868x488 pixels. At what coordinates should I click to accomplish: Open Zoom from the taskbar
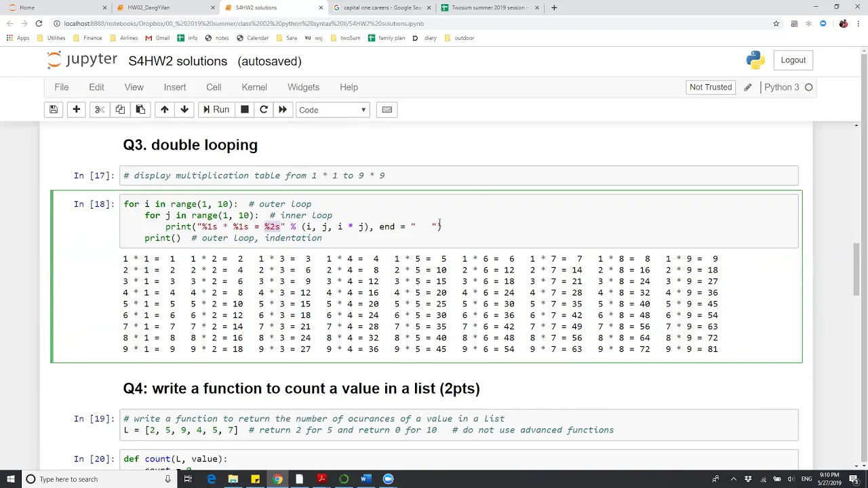pyautogui.click(x=388, y=479)
